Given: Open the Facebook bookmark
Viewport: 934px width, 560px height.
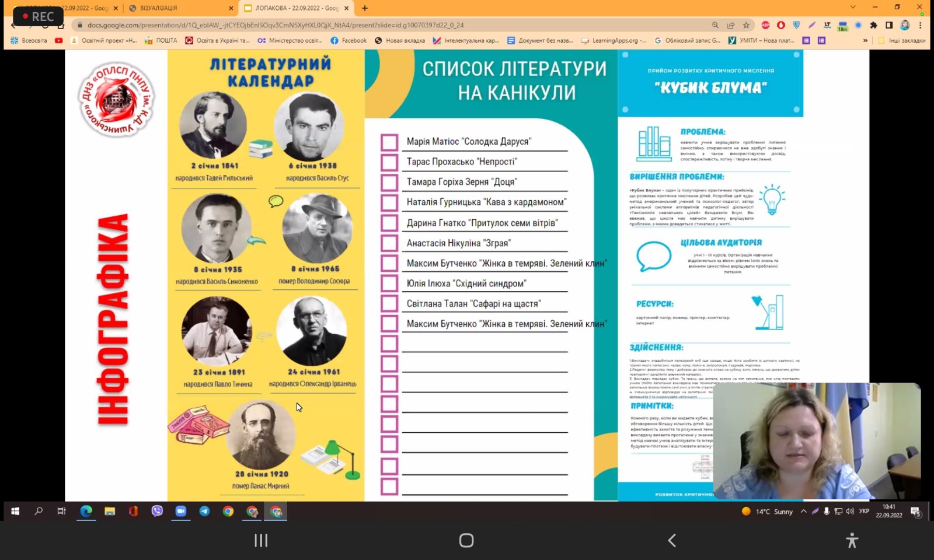Looking at the screenshot, I should point(348,41).
